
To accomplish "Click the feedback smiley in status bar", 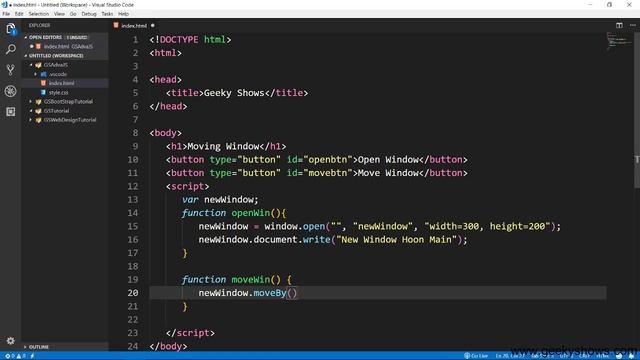I will pos(619,356).
